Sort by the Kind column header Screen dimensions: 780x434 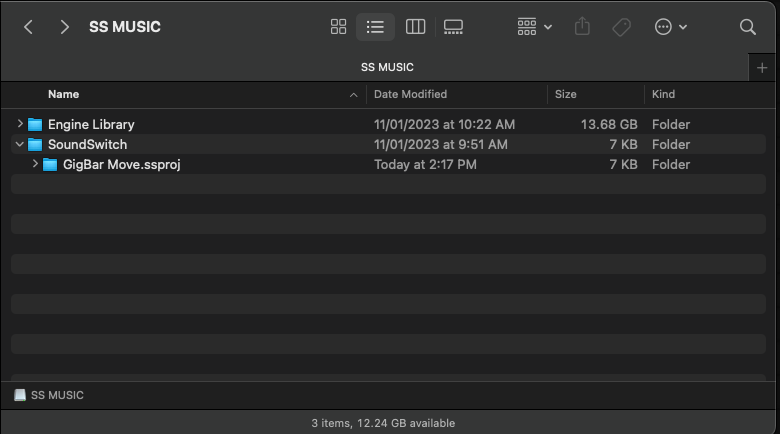pyautogui.click(x=664, y=94)
